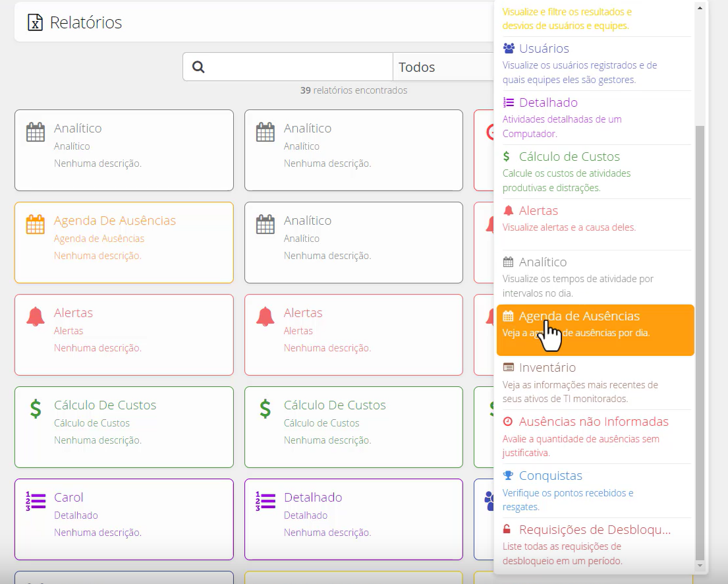The width and height of the screenshot is (728, 584).
Task: Open the Todos filter dropdown
Action: (x=443, y=67)
